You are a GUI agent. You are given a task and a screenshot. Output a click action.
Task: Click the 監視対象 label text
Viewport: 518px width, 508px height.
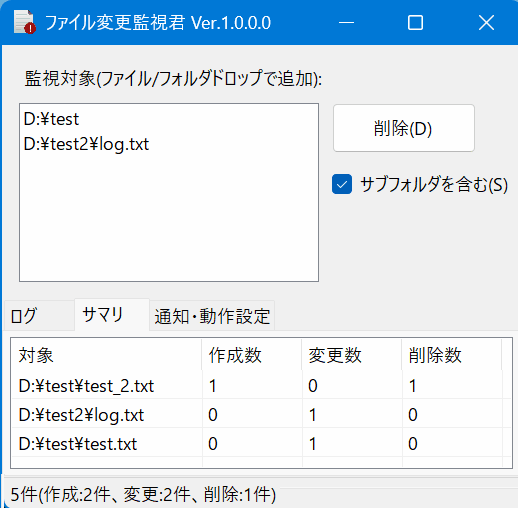click(173, 79)
